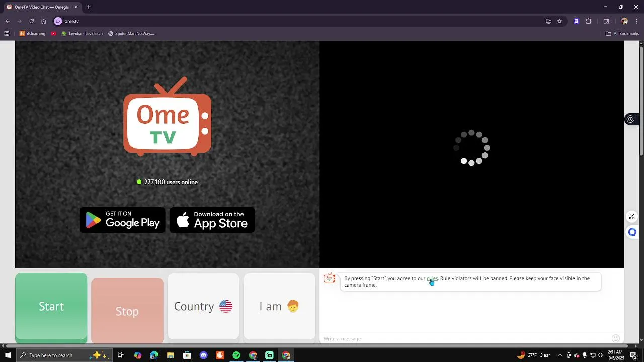Go to the browser home page
This screenshot has width=644, height=362.
[44, 21]
